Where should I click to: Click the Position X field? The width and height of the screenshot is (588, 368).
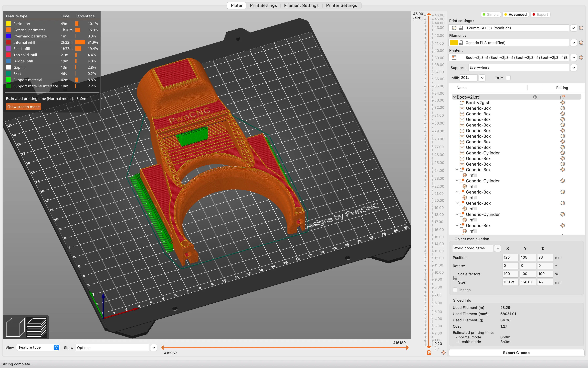coord(510,257)
